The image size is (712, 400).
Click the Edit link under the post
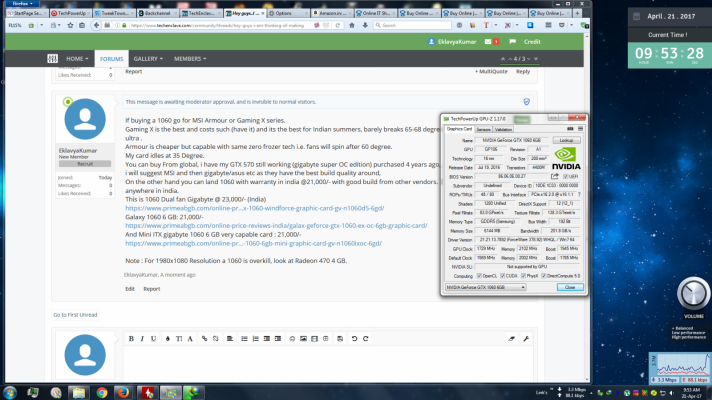130,289
